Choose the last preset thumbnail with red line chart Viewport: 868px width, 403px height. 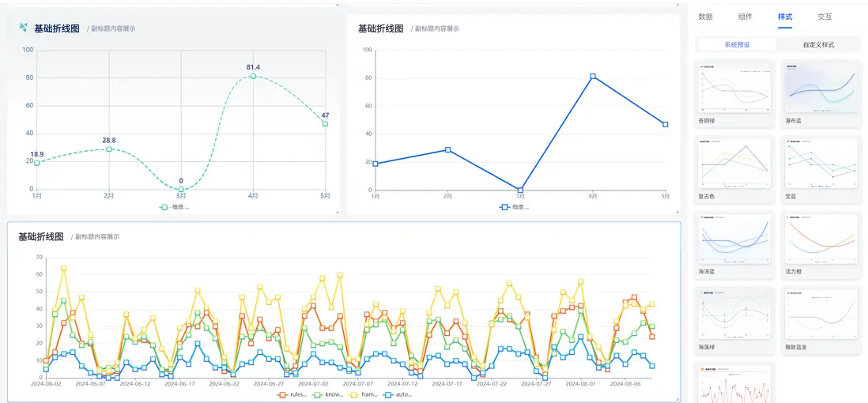(x=734, y=383)
